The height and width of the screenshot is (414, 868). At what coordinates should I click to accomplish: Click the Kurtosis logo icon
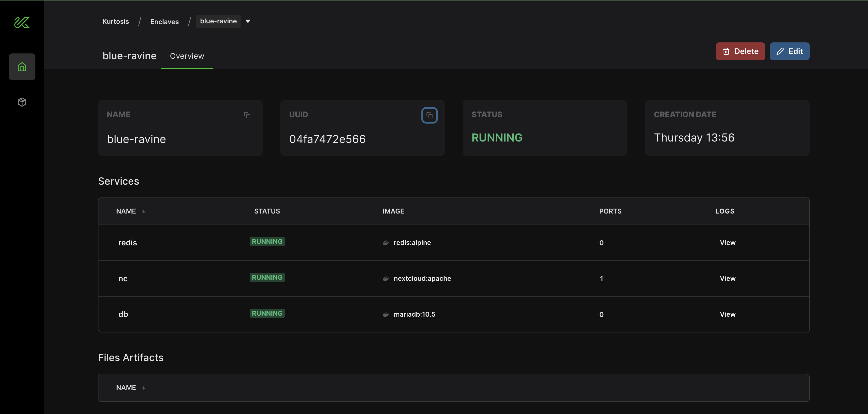(22, 23)
